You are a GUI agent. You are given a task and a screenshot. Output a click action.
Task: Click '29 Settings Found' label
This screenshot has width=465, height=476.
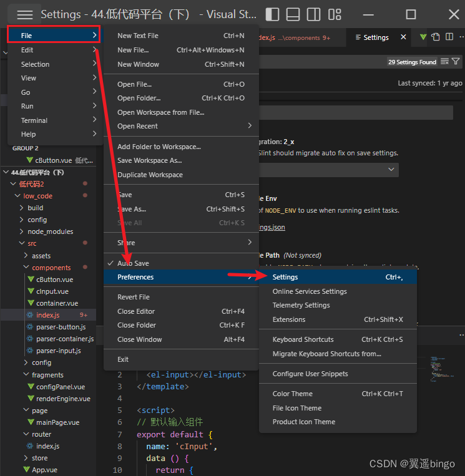tap(412, 62)
